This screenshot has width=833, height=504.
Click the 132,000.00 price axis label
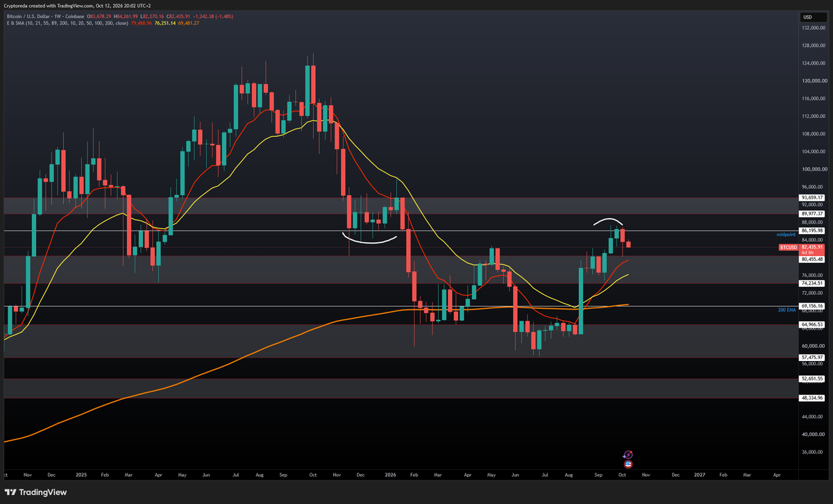pos(812,28)
